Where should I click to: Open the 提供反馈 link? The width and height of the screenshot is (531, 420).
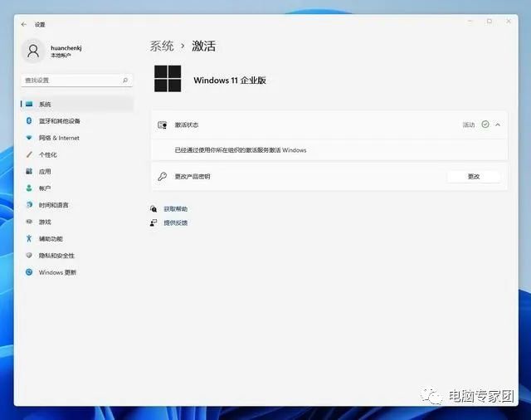[x=175, y=223]
